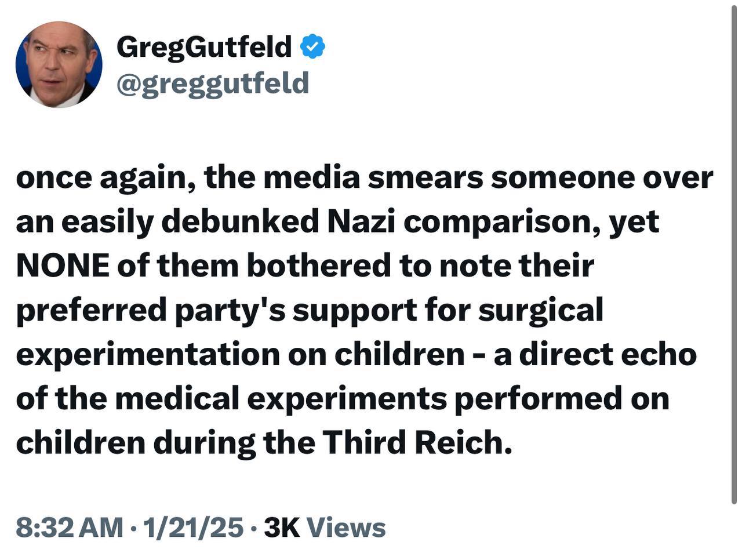Click the 8:32 AM post timestamp
Screen dimensions: 742x560
[x=70, y=528]
